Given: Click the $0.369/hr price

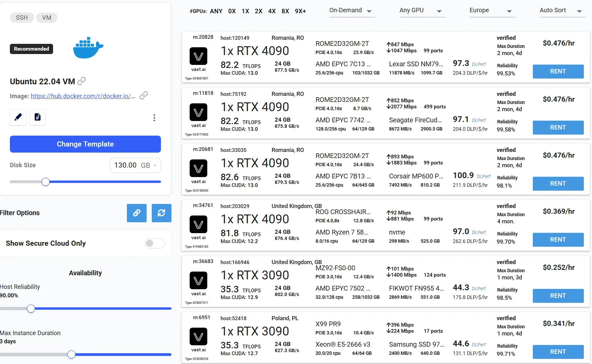Looking at the screenshot, I should pos(559,211).
